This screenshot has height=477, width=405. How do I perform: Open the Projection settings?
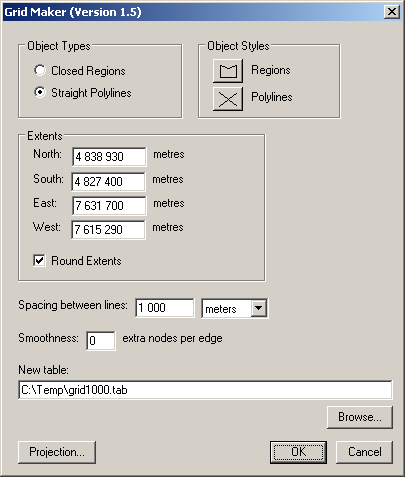[57, 452]
